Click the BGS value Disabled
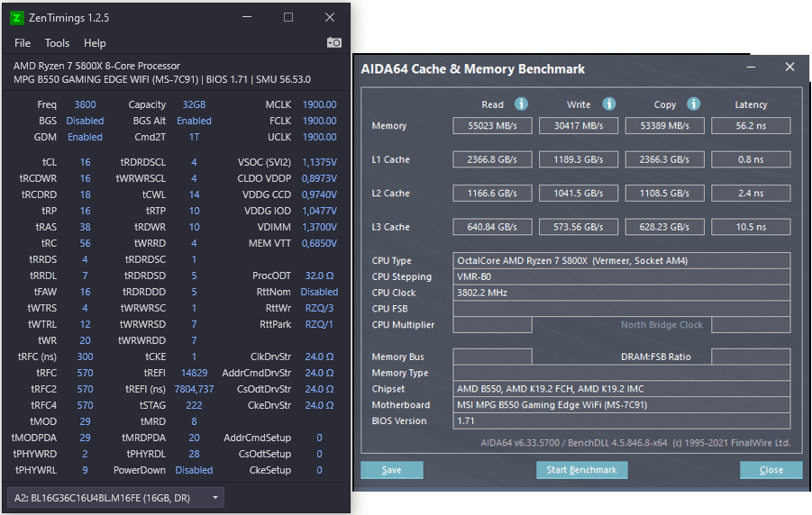This screenshot has width=812, height=515. (x=85, y=121)
